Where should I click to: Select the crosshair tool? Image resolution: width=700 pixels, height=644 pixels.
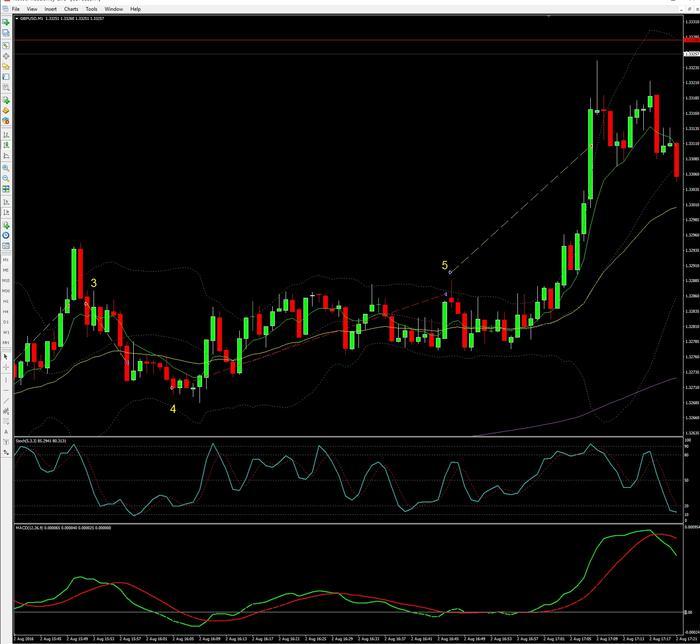[6, 367]
